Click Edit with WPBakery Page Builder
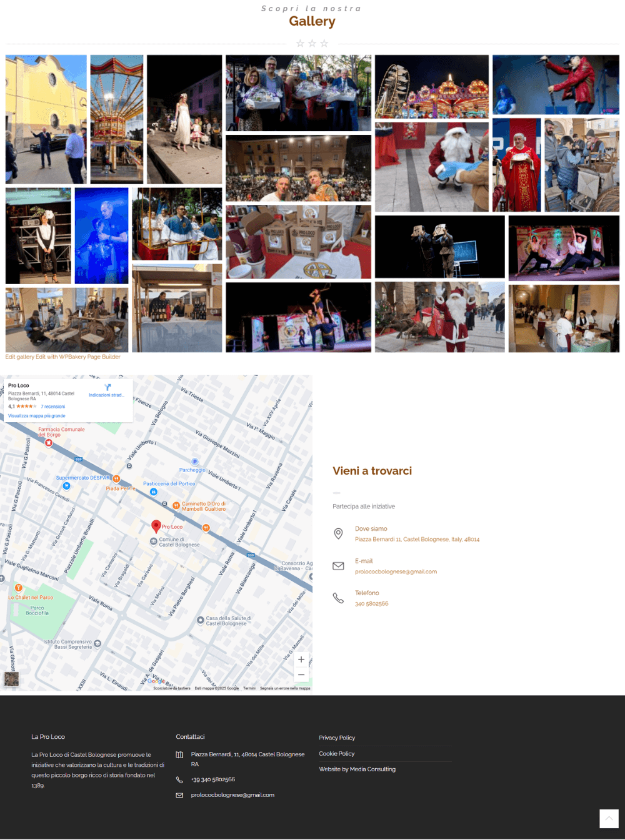The image size is (625, 840). (78, 357)
